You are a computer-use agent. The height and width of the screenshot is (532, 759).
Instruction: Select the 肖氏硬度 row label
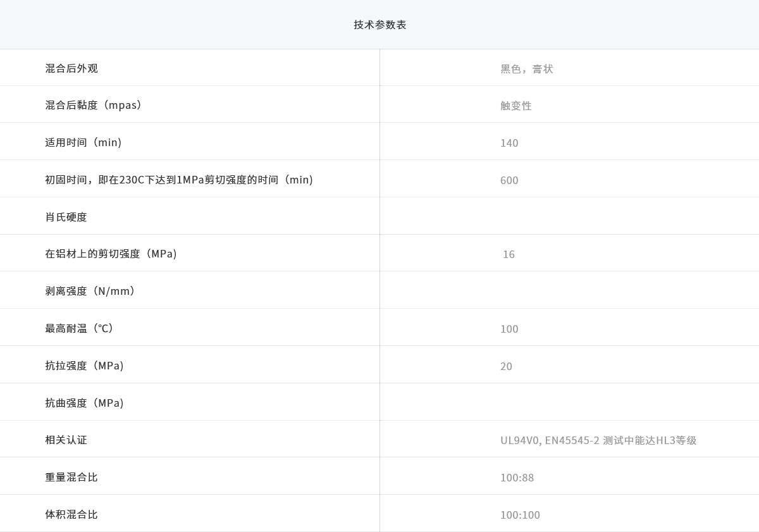[x=66, y=217]
